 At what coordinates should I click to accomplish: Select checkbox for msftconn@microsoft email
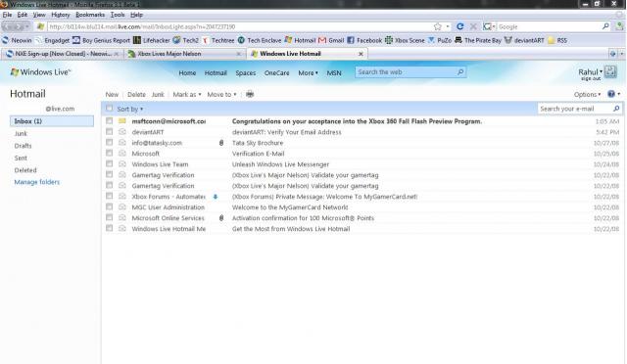pos(109,120)
